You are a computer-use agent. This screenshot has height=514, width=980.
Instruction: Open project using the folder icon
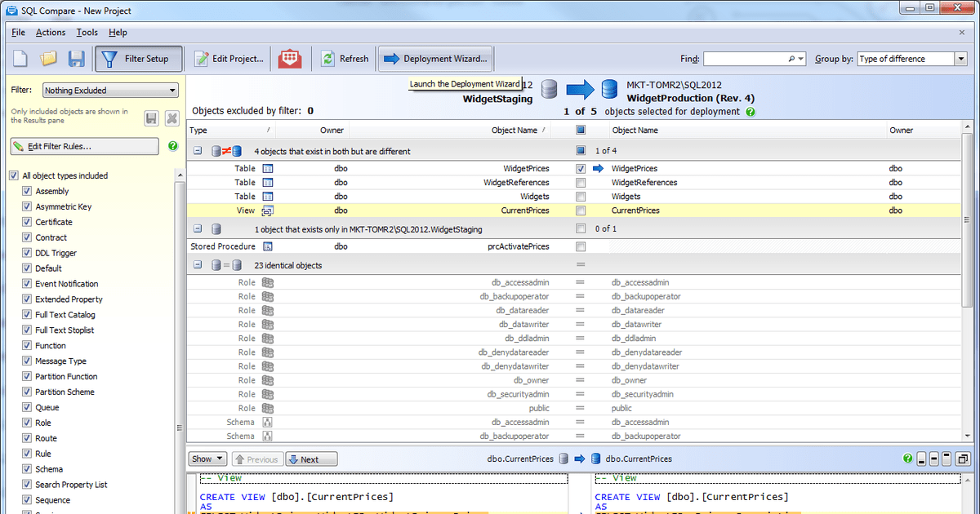coord(48,59)
